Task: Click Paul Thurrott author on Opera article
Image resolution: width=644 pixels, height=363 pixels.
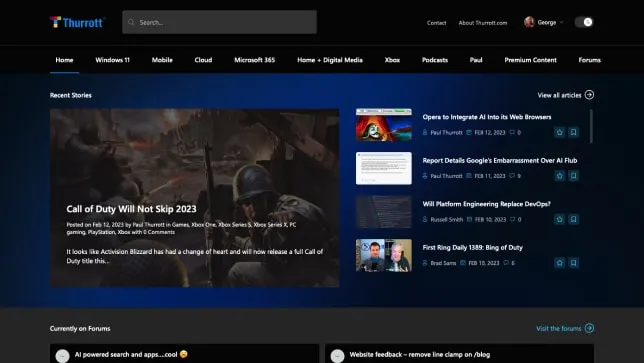Action: tap(446, 133)
